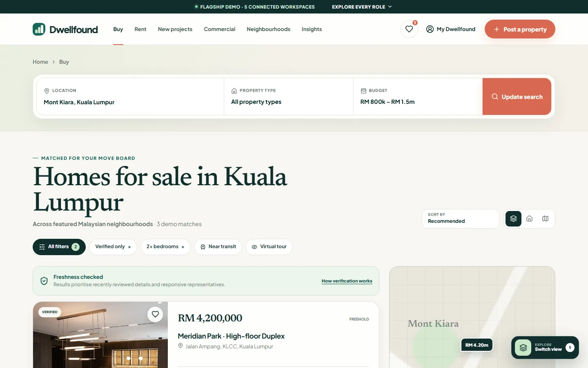This screenshot has height=368, width=588.
Task: Click the VERIFIED badge on listing photo
Action: (50, 312)
